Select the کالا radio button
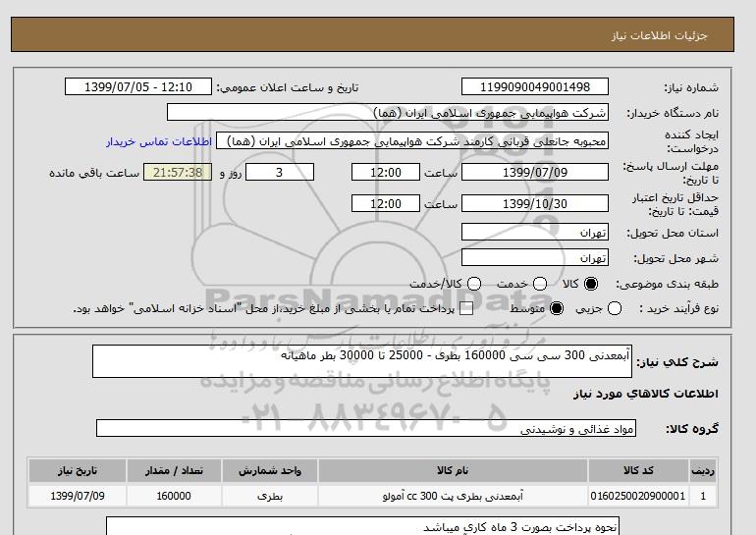Screen dimensions: 756x535 [591, 284]
